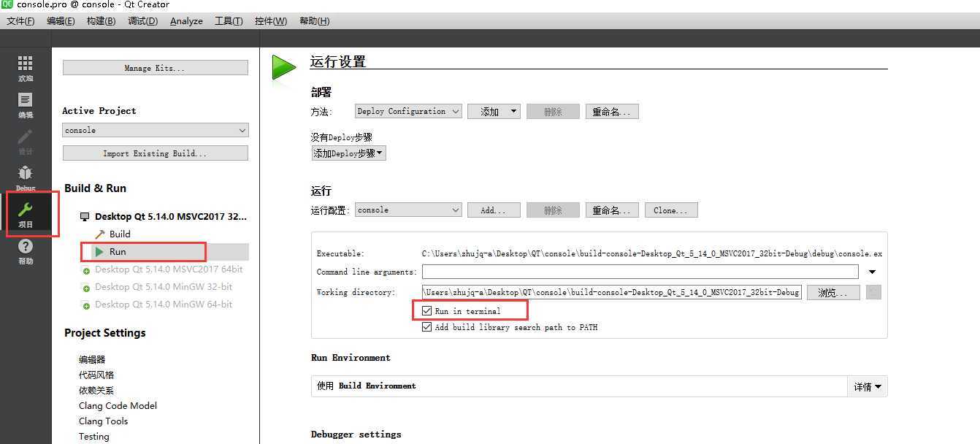This screenshot has width=980, height=444.
Task: Click the Clone... button
Action: 671,210
